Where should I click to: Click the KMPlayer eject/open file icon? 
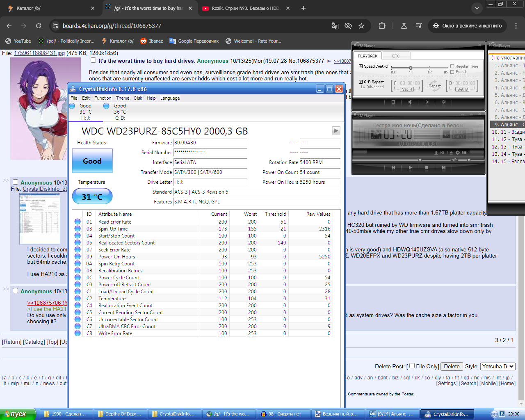click(x=451, y=153)
